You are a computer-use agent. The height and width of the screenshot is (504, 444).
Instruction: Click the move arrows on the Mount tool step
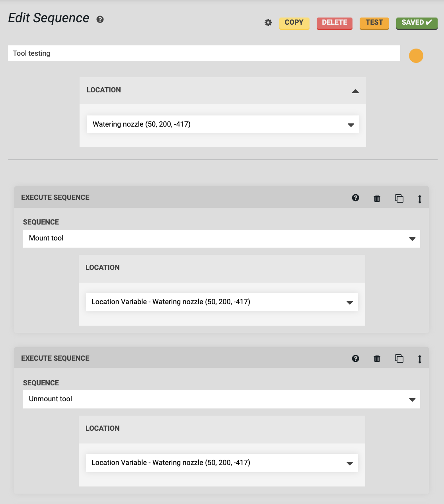pos(420,198)
